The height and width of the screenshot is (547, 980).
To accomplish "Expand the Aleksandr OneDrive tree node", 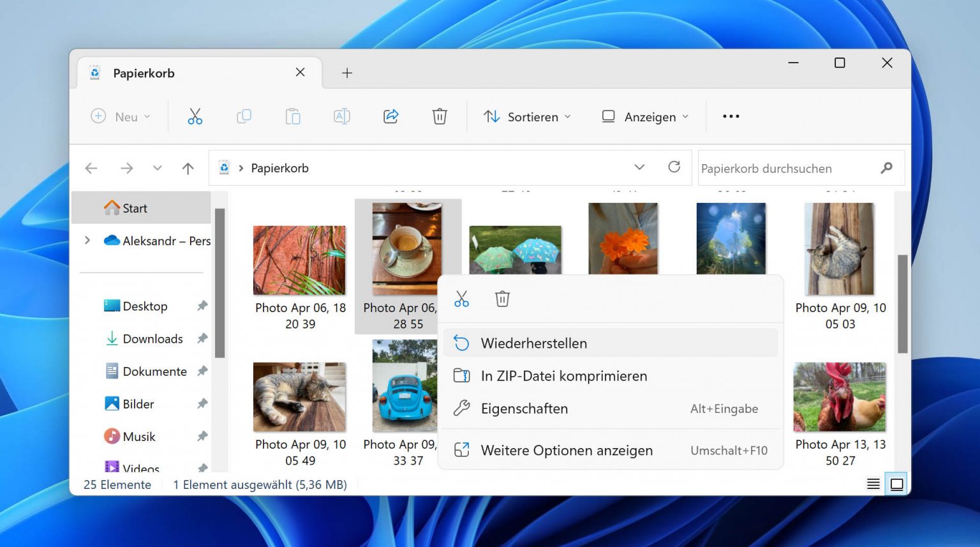I will point(87,241).
